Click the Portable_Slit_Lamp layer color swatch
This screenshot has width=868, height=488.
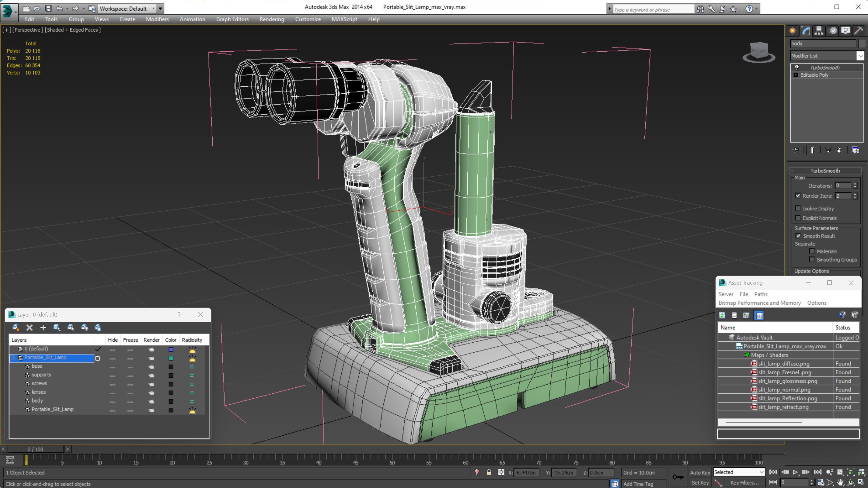(x=171, y=358)
